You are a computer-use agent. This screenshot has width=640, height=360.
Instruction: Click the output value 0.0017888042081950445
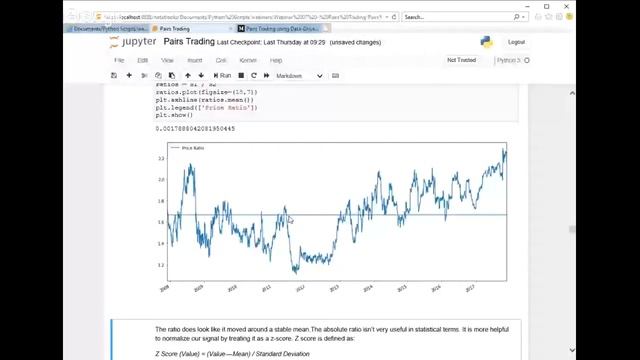point(195,129)
